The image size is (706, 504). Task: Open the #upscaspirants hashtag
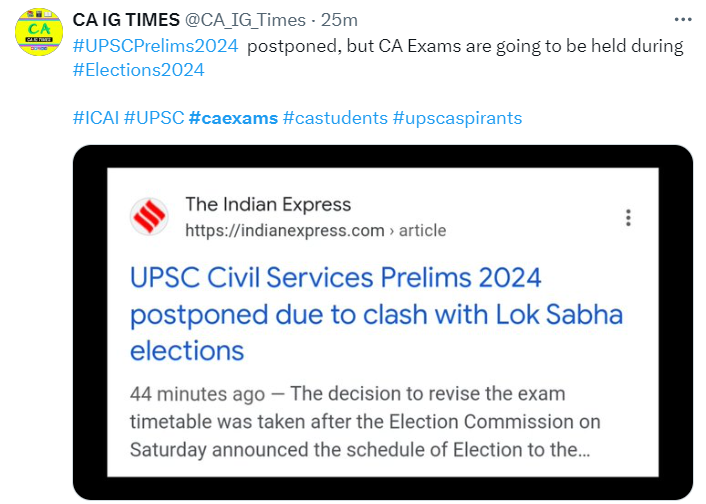coord(457,118)
